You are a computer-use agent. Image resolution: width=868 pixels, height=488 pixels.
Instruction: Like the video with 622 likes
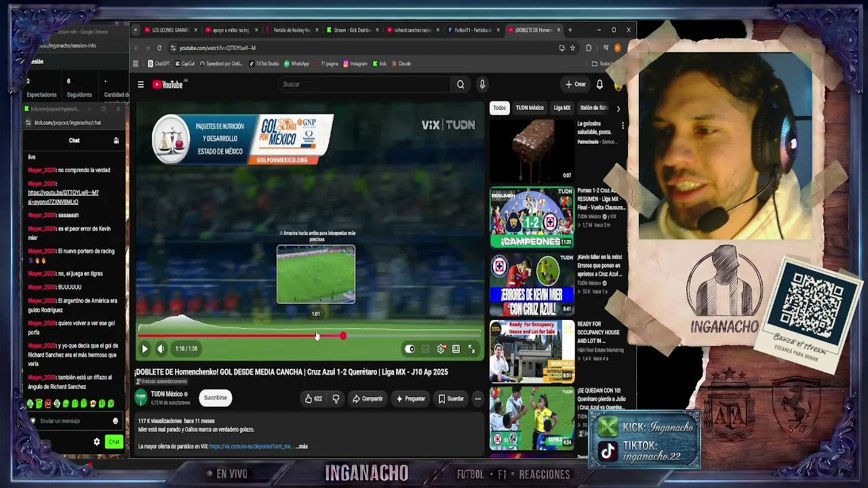pyautogui.click(x=313, y=399)
